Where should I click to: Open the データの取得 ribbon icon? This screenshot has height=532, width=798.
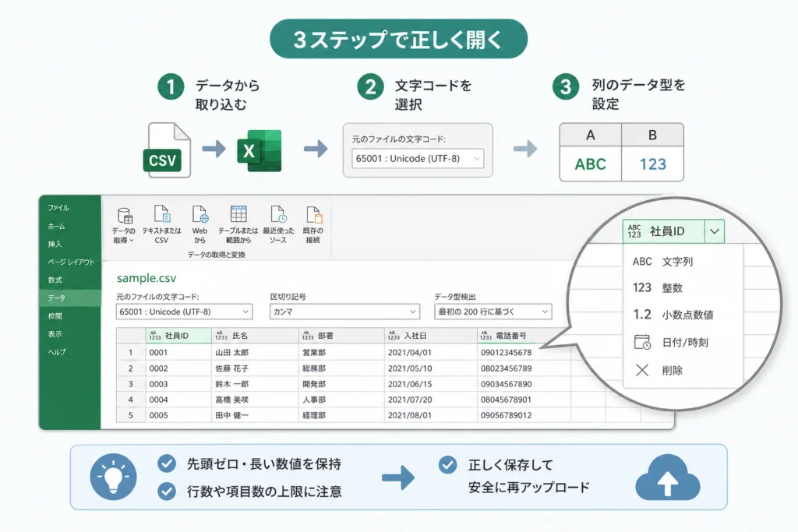pyautogui.click(x=125, y=216)
